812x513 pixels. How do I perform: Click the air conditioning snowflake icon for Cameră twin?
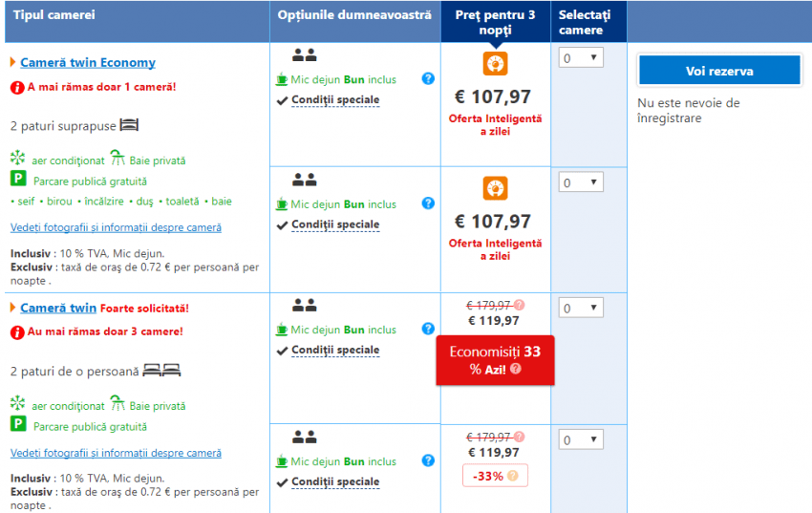pos(17,403)
